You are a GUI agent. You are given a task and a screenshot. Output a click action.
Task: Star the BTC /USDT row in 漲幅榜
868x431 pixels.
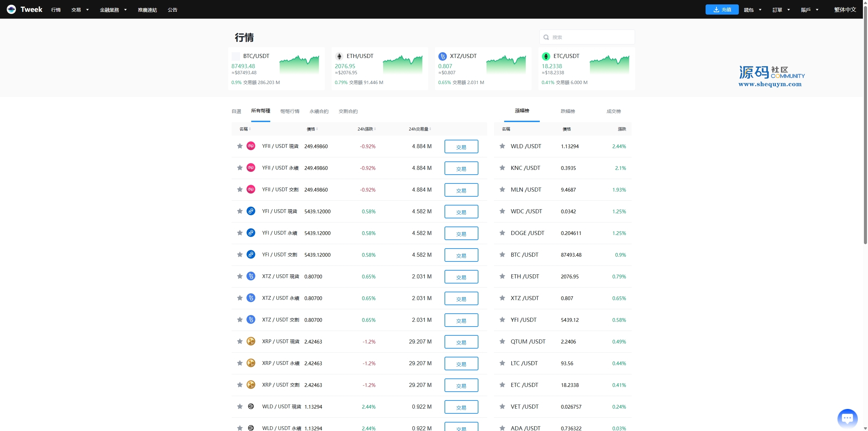click(x=502, y=254)
